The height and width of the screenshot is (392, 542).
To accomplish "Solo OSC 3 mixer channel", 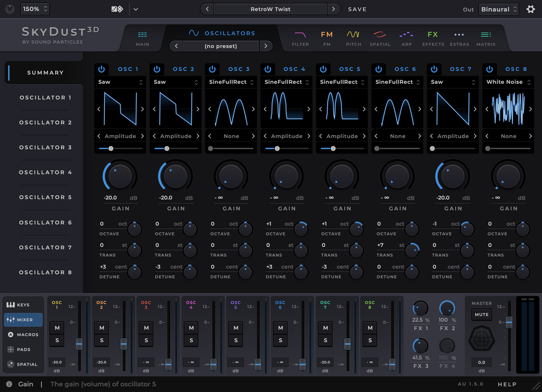I will coord(146,340).
